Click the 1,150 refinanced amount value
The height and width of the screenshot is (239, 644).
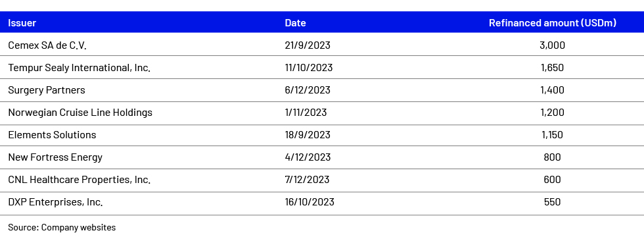point(553,135)
